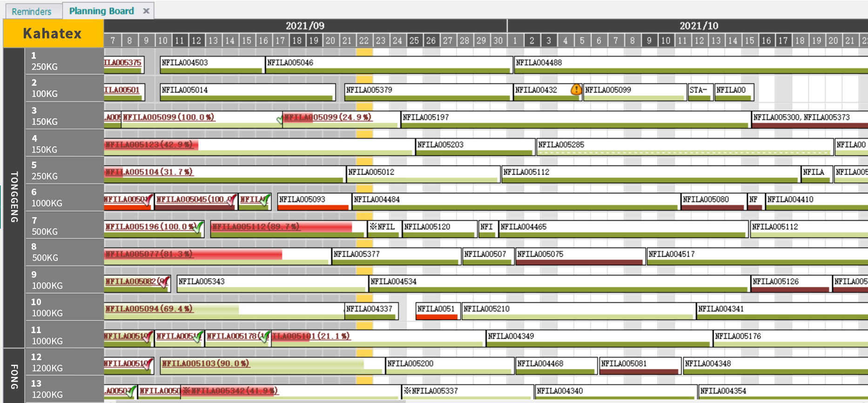This screenshot has height=403, width=868.
Task: Click green checkmark on NFILA005196 bar
Action: tap(198, 227)
